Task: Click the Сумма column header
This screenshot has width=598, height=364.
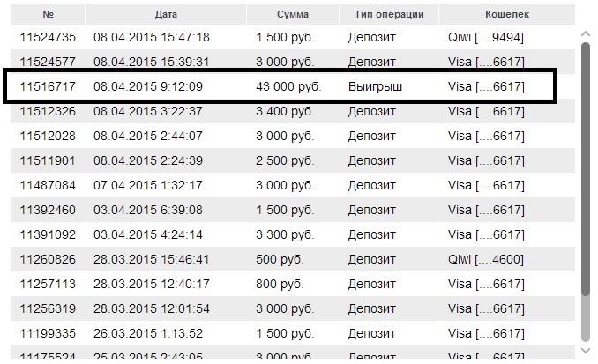Action: [x=292, y=14]
